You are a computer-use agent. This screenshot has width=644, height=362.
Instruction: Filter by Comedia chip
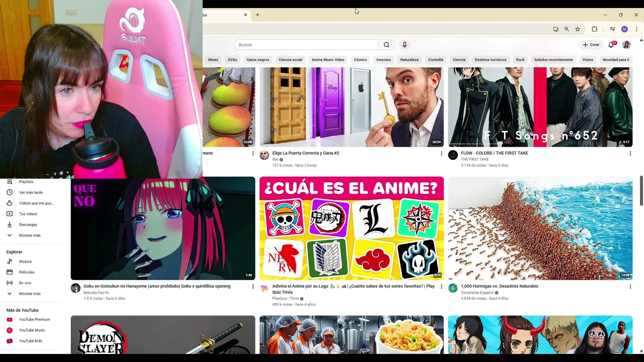click(x=436, y=60)
